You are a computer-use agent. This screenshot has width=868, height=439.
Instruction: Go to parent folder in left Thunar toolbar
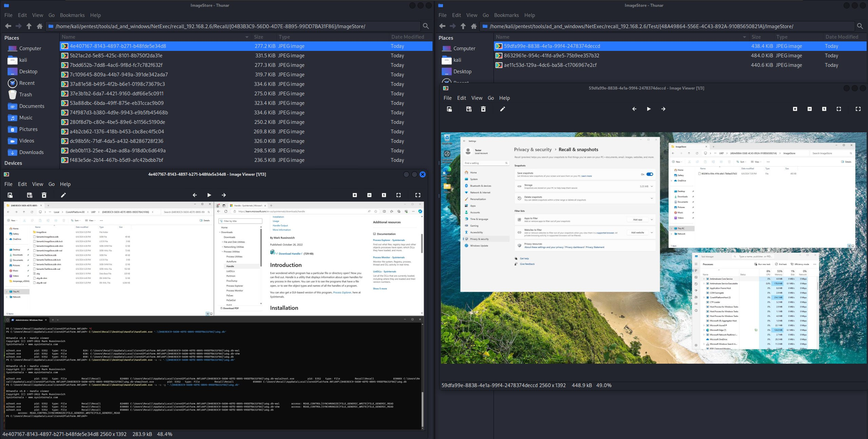pos(29,26)
